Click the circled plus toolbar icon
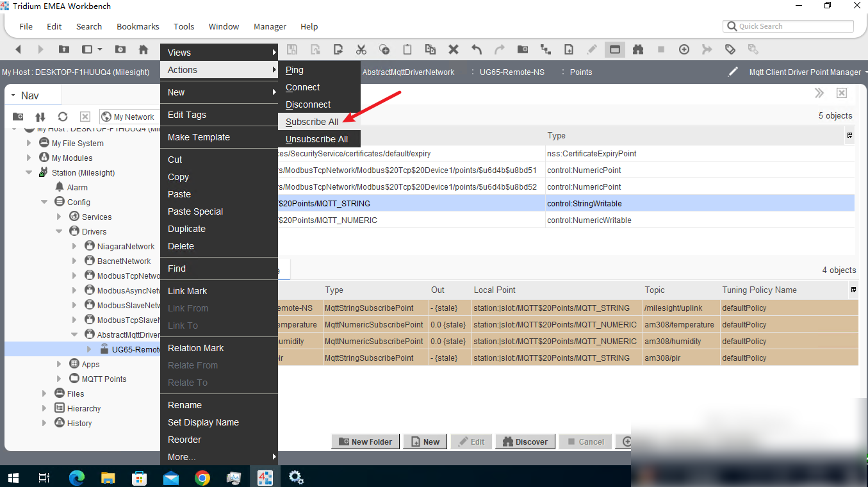The image size is (868, 487). pos(684,49)
